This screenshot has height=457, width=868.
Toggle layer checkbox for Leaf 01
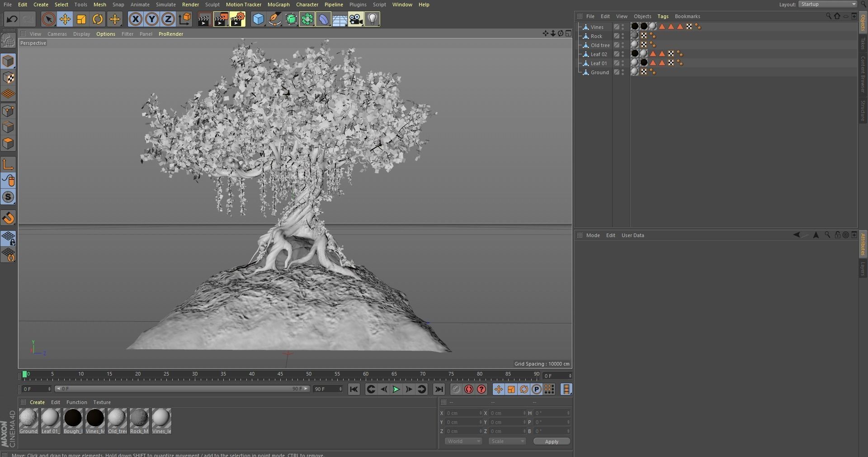tap(616, 63)
